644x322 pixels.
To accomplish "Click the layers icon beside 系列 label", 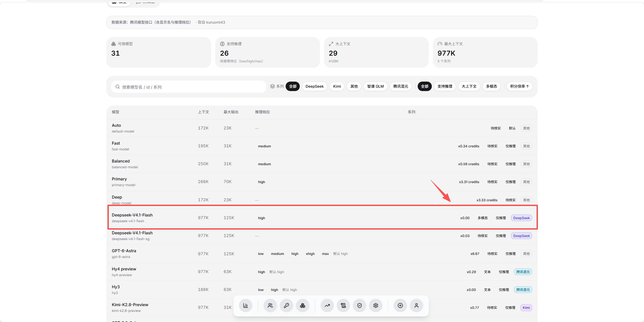I will coord(272,86).
